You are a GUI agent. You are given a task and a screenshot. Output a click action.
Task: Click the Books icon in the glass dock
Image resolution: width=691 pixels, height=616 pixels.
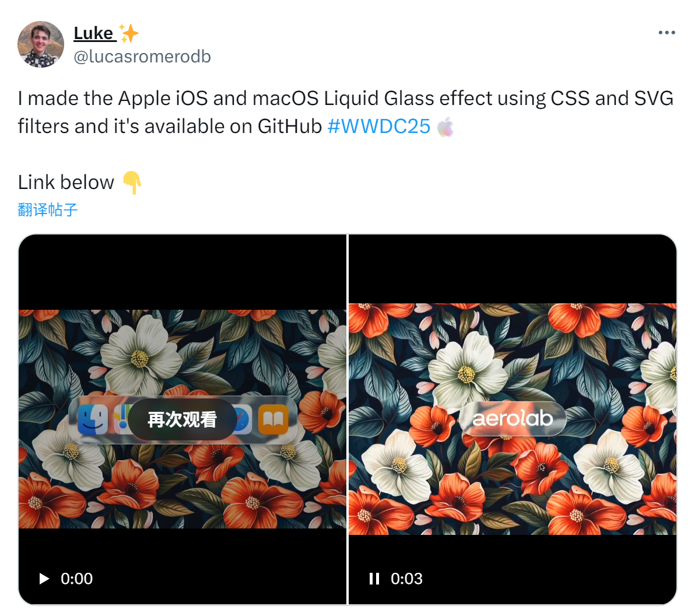(x=273, y=419)
